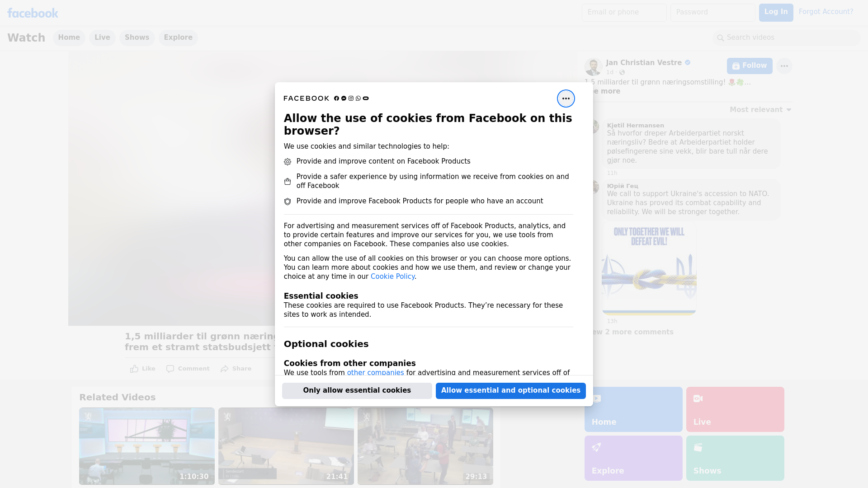This screenshot has height=488, width=868.
Task: Open the Cookie Policy link
Action: coord(392,277)
